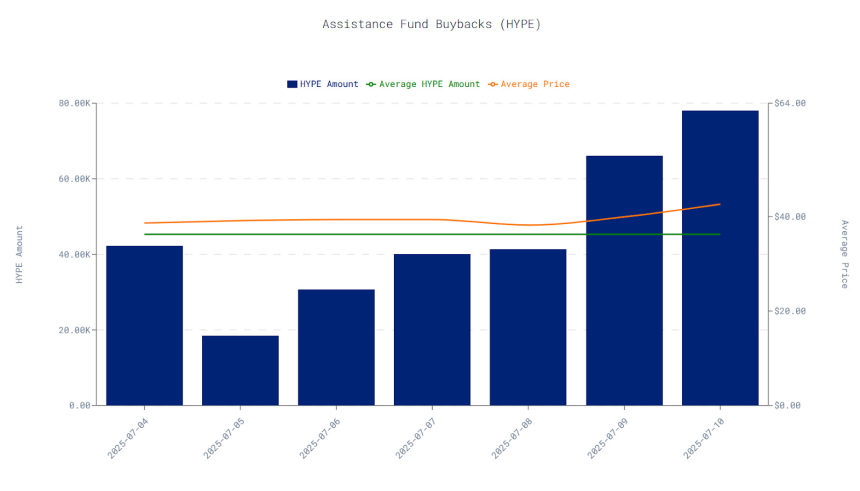Select the 2025-07-05 bar
This screenshot has width=860, height=491.
coord(240,371)
